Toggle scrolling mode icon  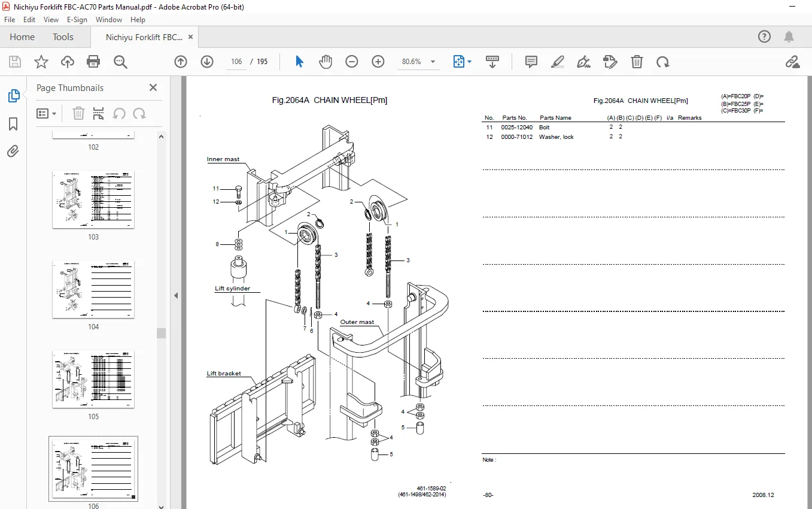(x=492, y=62)
